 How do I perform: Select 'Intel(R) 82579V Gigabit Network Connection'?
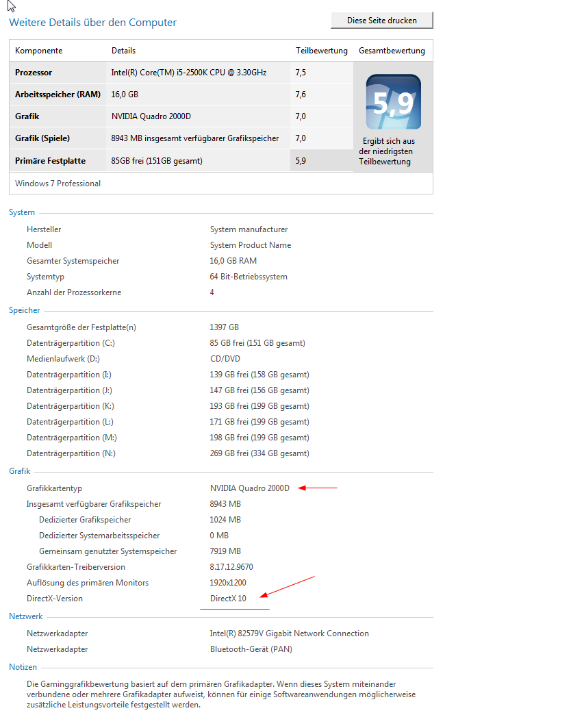point(289,633)
